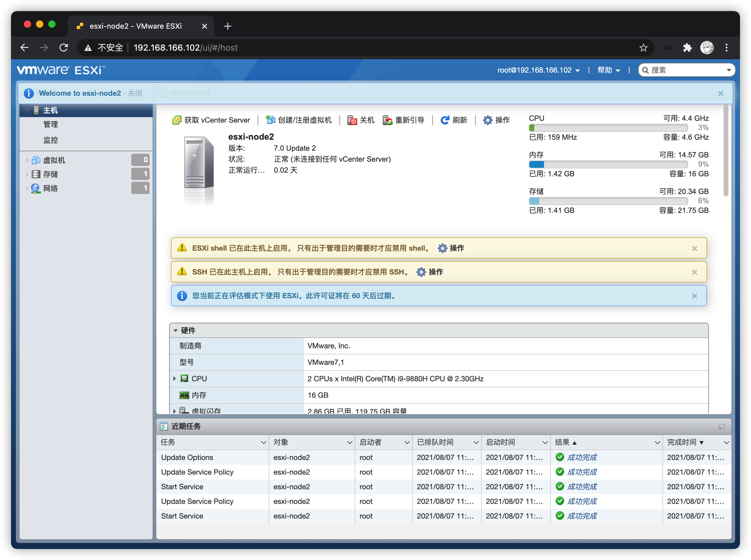This screenshot has width=751, height=560.
Task: Select 监控 in the sidebar
Action: (51, 140)
